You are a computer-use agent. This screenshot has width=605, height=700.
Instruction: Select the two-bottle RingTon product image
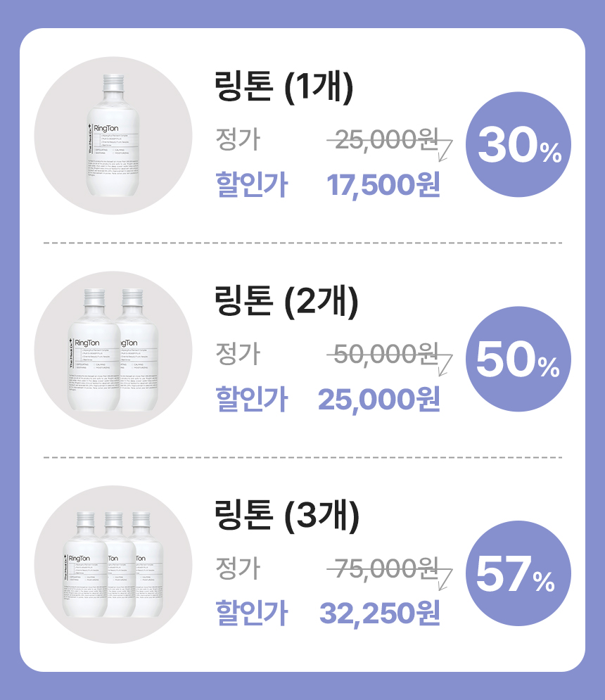[x=113, y=350]
